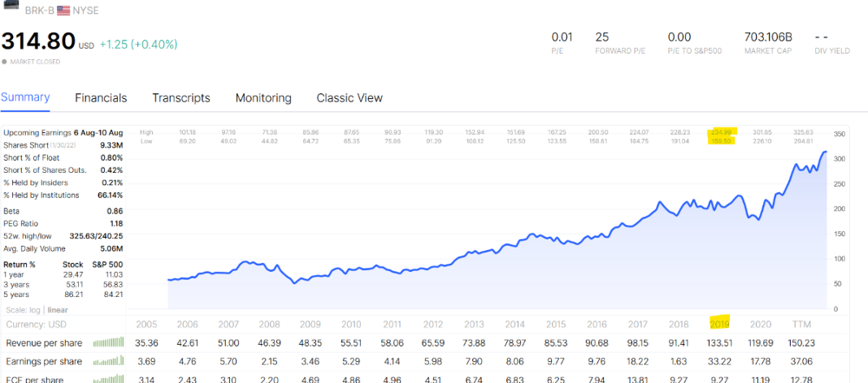868x383 pixels.
Task: Go to the Monitoring tab
Action: 263,98
